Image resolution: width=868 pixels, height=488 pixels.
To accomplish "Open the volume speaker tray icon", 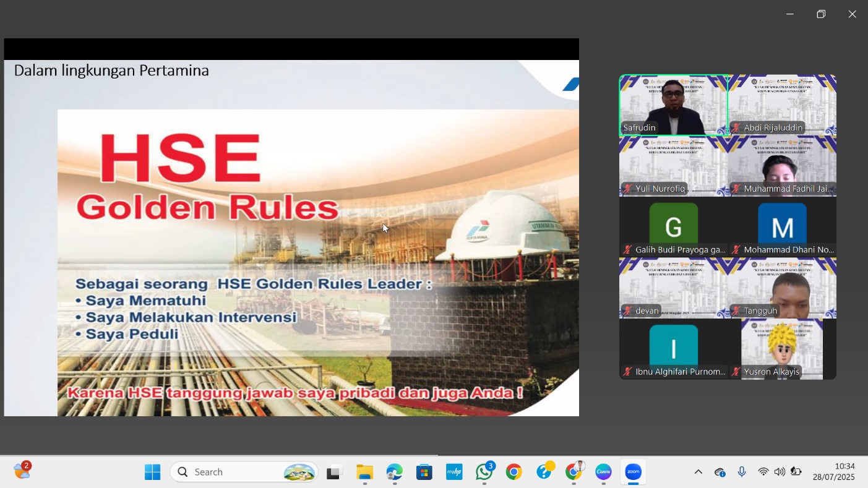I will click(780, 472).
